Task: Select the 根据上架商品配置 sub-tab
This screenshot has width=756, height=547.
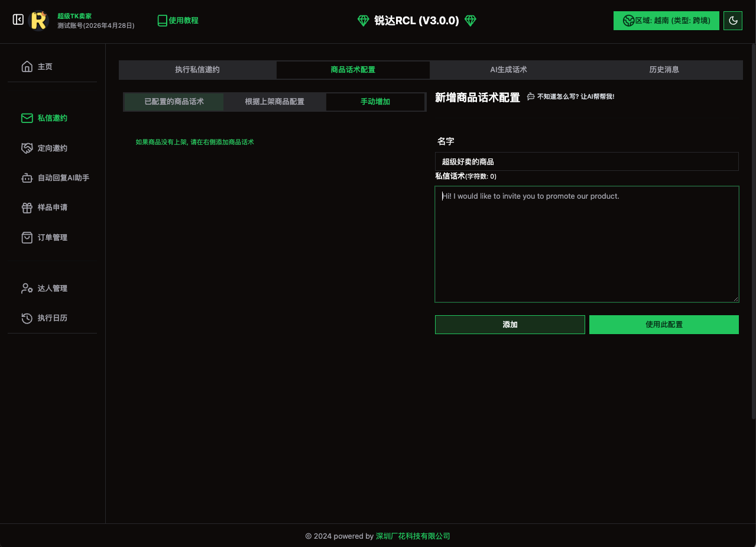Action: pyautogui.click(x=275, y=102)
